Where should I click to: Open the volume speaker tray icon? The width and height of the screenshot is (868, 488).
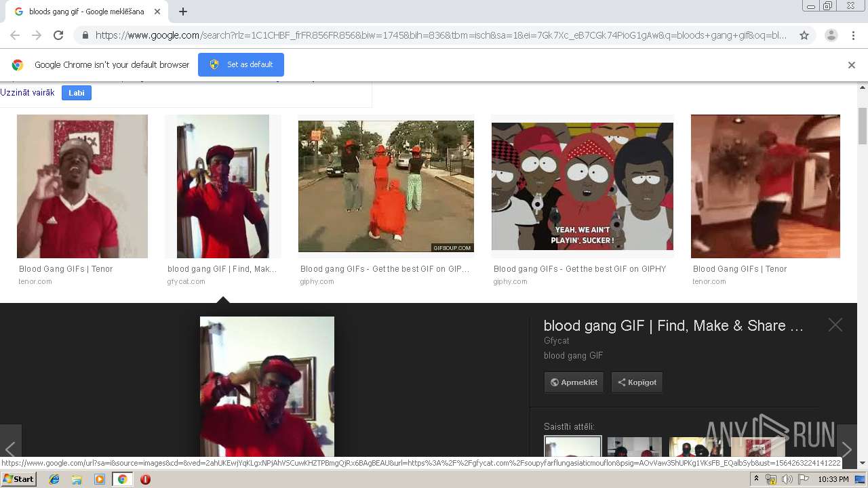[x=787, y=479]
